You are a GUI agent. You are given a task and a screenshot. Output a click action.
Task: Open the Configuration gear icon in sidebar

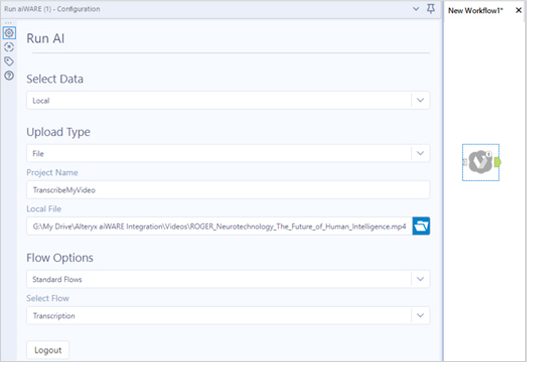click(x=9, y=33)
